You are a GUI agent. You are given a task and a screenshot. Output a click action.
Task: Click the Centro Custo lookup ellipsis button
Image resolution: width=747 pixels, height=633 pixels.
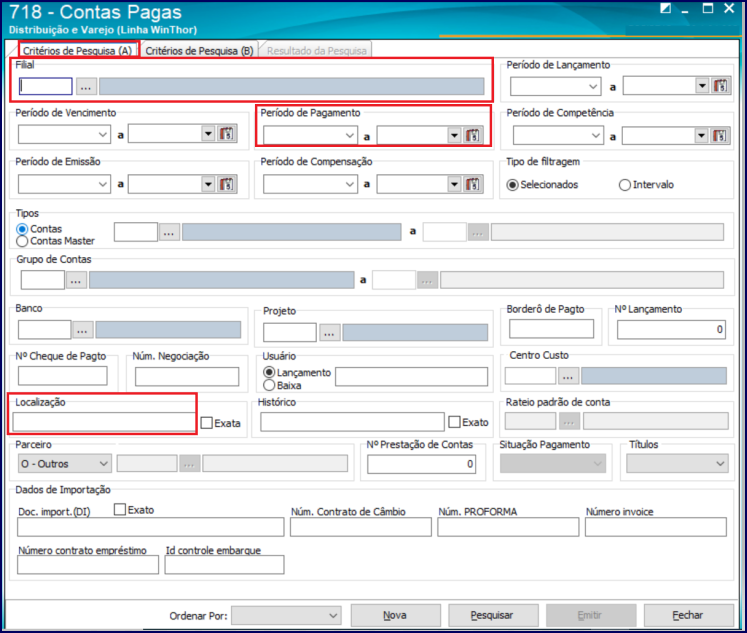coord(567,376)
